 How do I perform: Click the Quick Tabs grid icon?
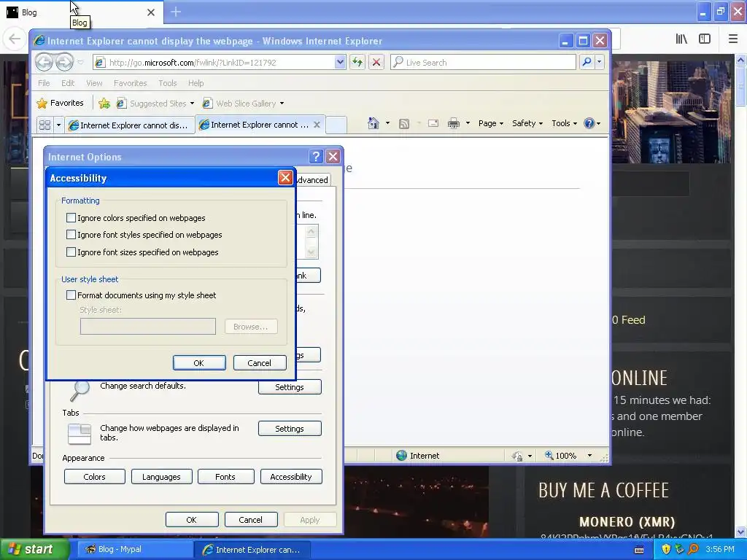coord(44,125)
